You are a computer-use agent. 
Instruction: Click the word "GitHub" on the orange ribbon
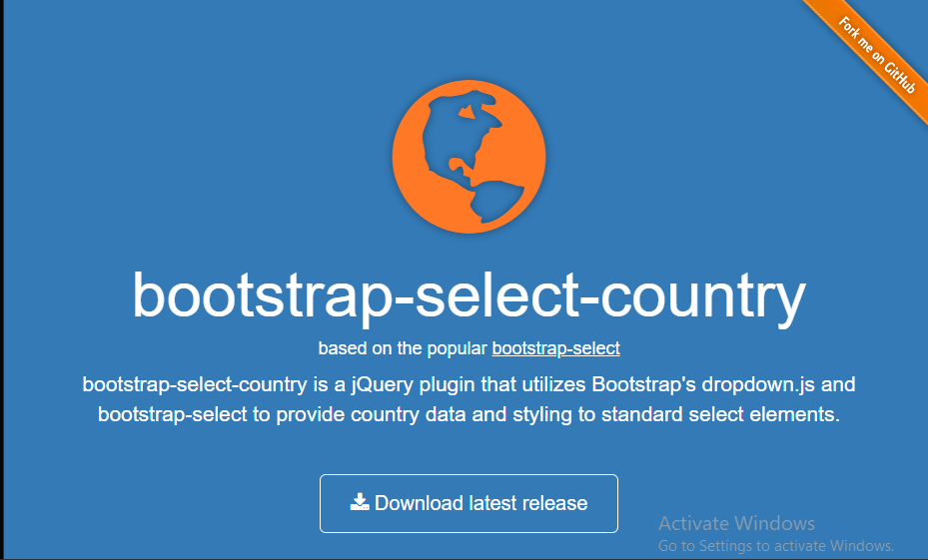point(900,77)
